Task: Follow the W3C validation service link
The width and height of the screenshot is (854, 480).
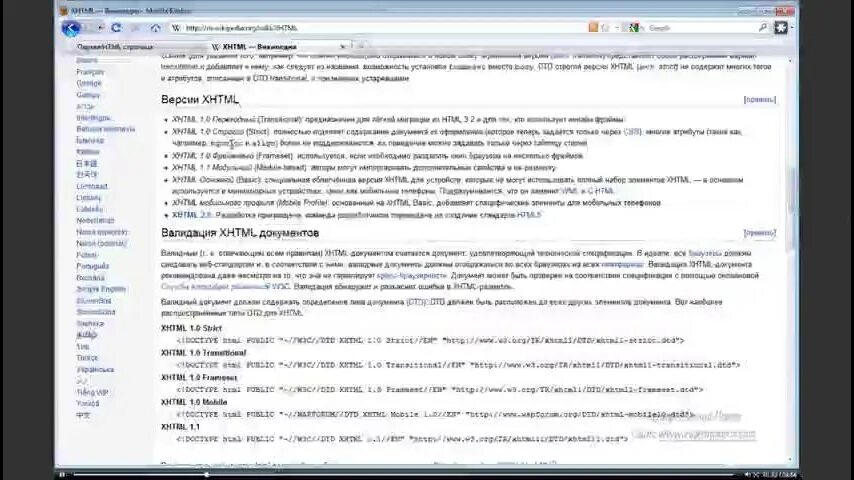Action: (225, 287)
